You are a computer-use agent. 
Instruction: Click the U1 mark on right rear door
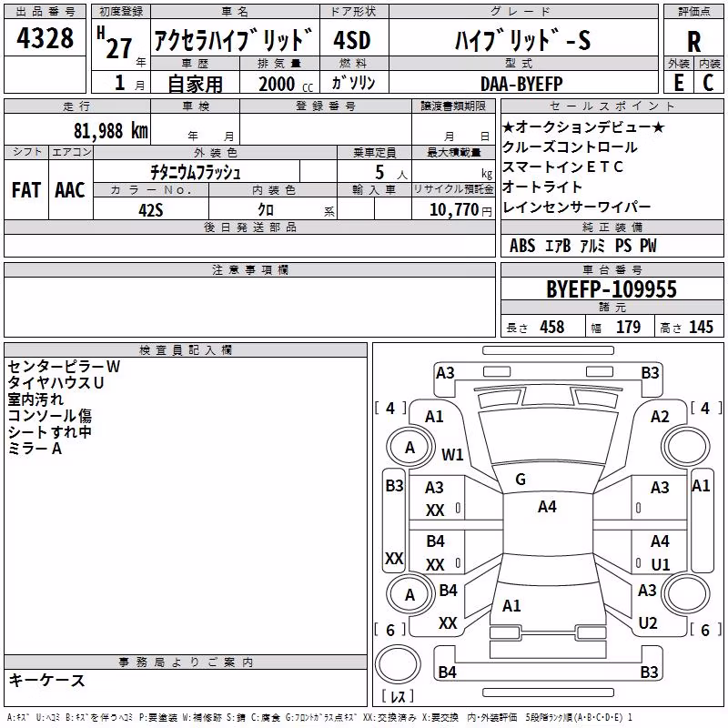pyautogui.click(x=661, y=564)
